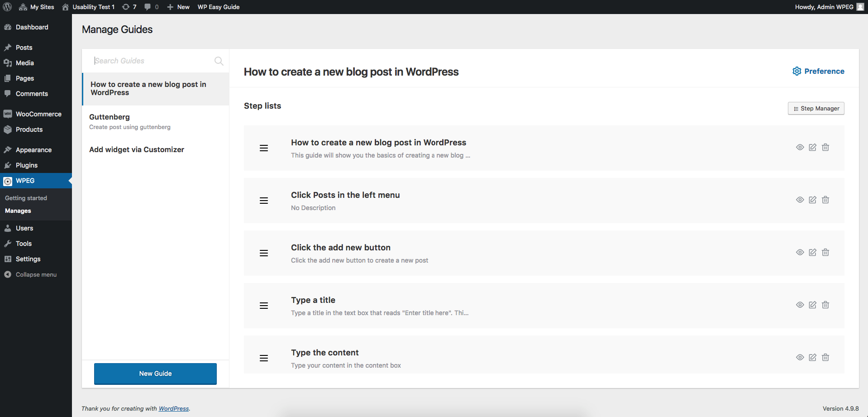
Task: Open the Settings menu item
Action: click(36, 259)
